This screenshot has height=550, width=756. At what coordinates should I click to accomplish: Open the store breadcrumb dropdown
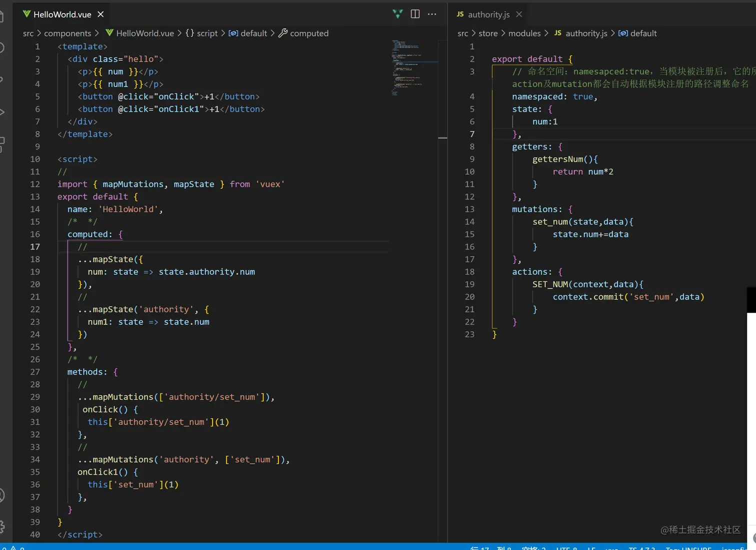tap(488, 33)
